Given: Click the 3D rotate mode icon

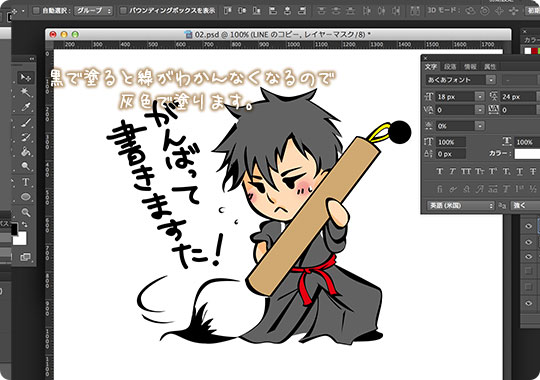Looking at the screenshot, I should point(470,11).
